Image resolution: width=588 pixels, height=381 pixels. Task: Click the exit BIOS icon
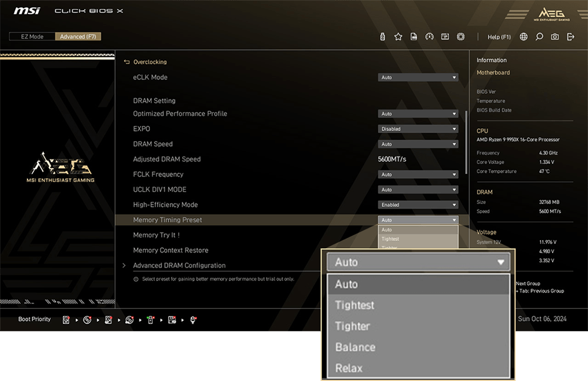click(570, 36)
